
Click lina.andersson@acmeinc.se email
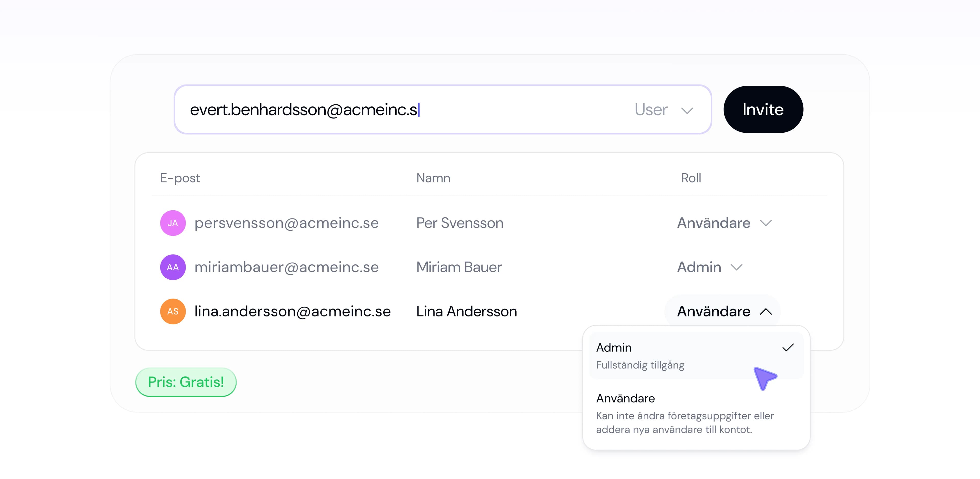(292, 311)
